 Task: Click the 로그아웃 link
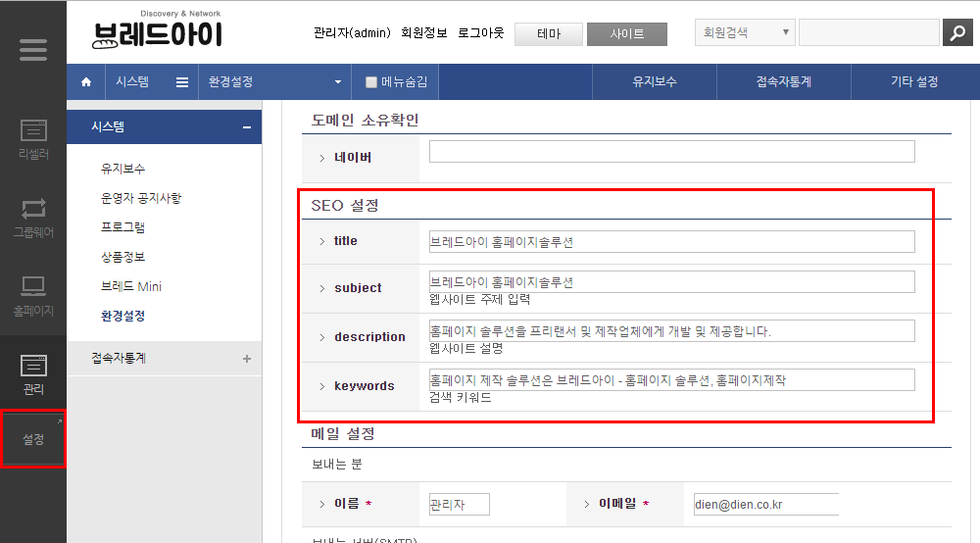pyautogui.click(x=480, y=32)
